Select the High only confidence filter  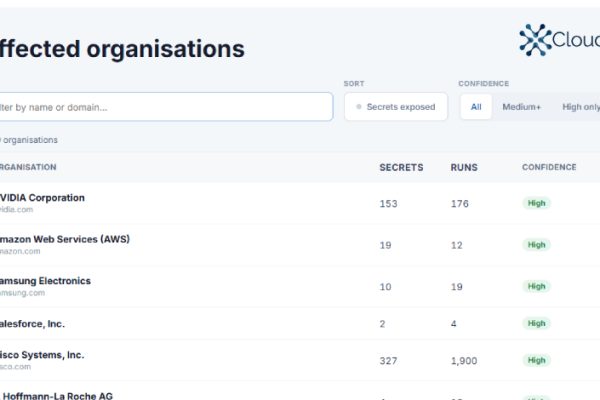pyautogui.click(x=581, y=107)
